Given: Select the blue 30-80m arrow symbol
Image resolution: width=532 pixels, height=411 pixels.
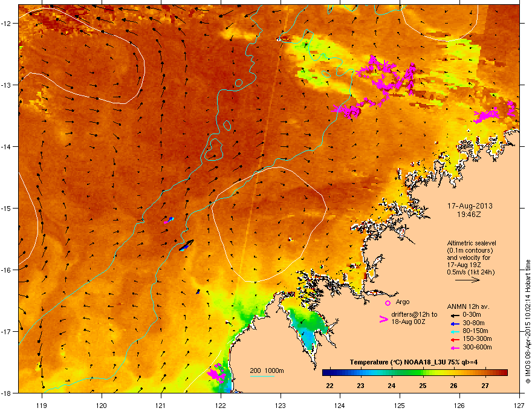Looking at the screenshot, I should (x=455, y=323).
